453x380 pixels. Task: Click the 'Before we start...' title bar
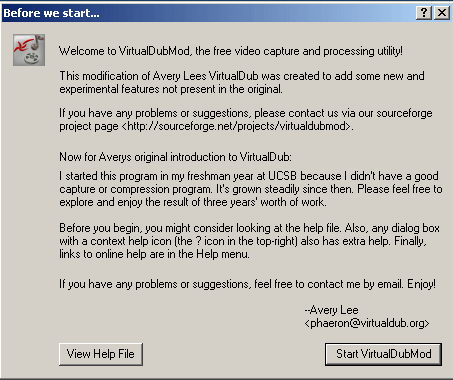[208, 13]
